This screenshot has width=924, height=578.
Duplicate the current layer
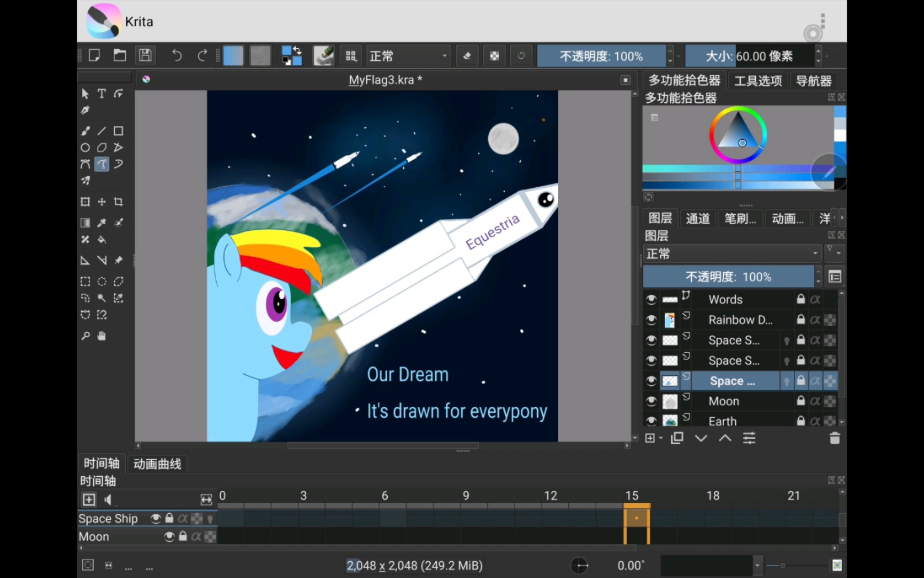[677, 438]
